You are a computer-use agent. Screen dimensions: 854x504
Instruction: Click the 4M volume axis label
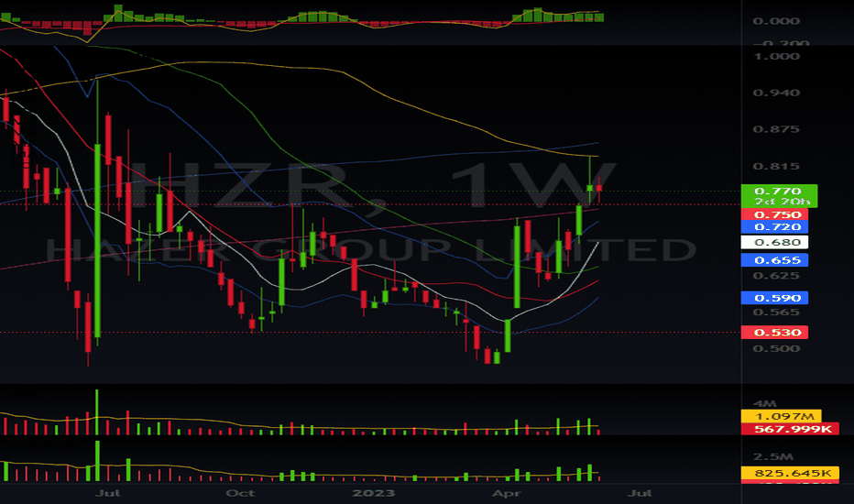coord(765,403)
